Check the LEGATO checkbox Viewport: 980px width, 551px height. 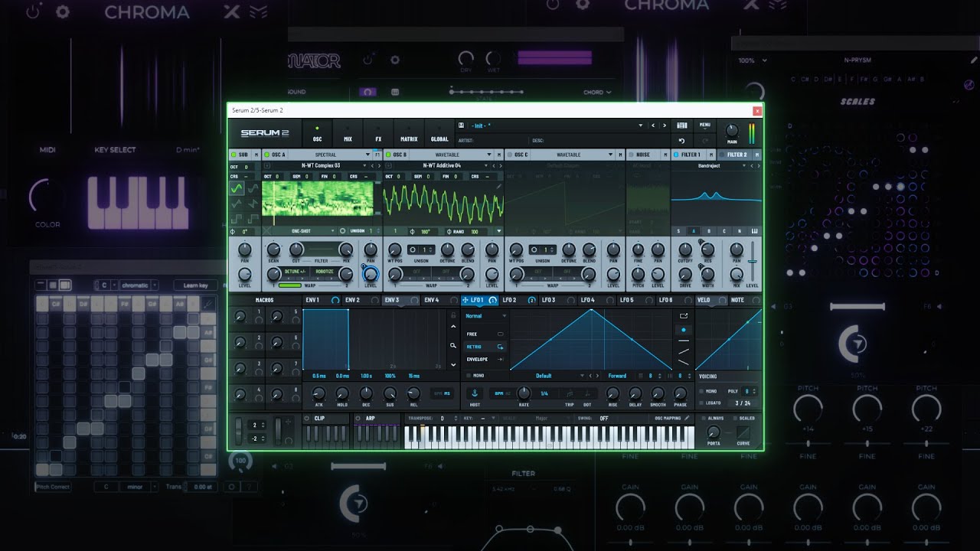tap(701, 403)
